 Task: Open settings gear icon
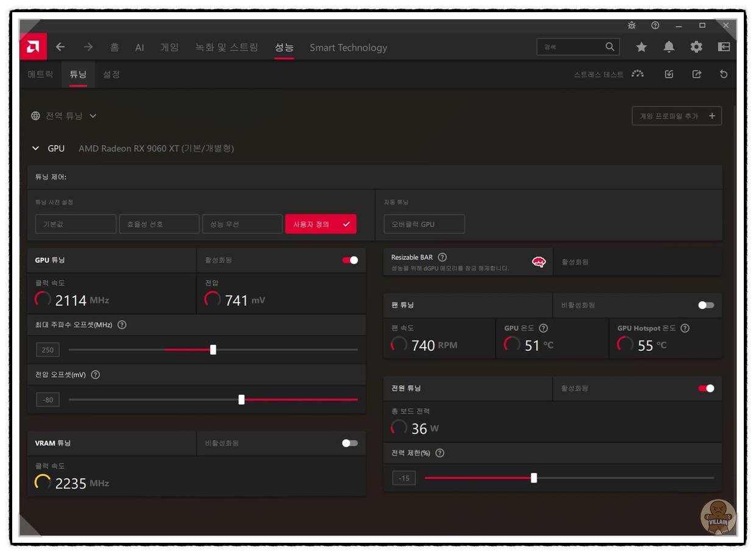pos(696,47)
